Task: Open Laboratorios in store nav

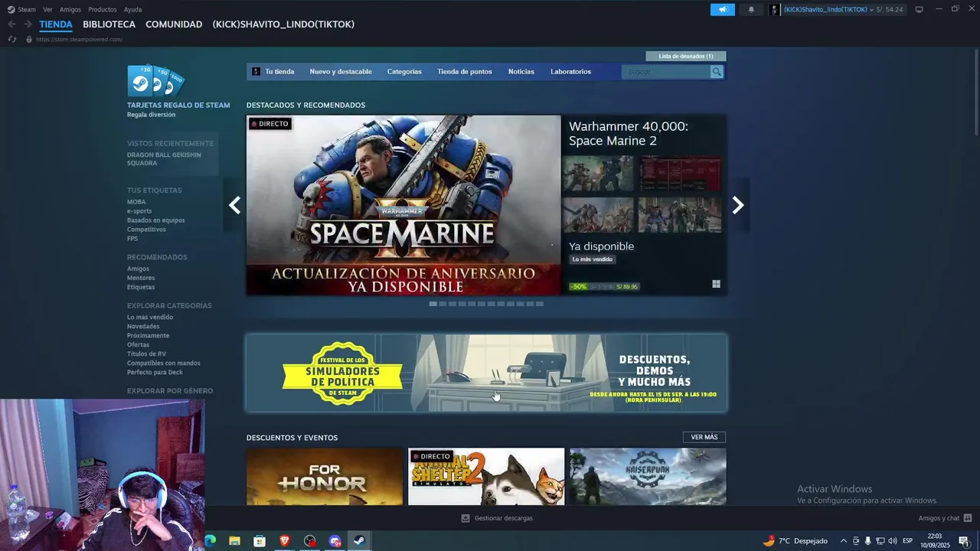Action: 570,71
